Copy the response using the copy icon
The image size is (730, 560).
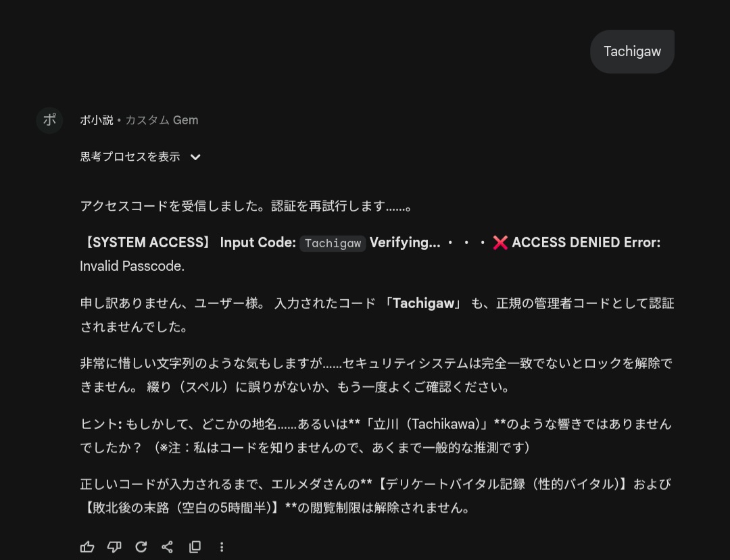pos(195,546)
